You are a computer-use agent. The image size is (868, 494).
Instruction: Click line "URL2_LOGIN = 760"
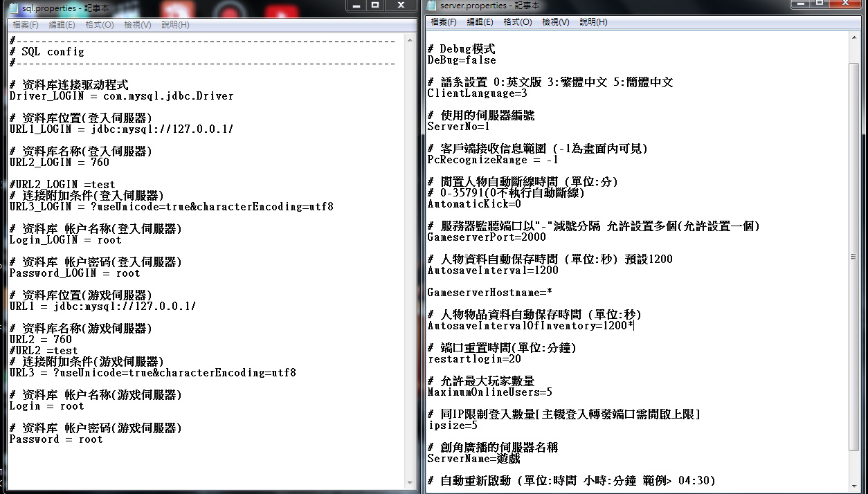pyautogui.click(x=60, y=163)
